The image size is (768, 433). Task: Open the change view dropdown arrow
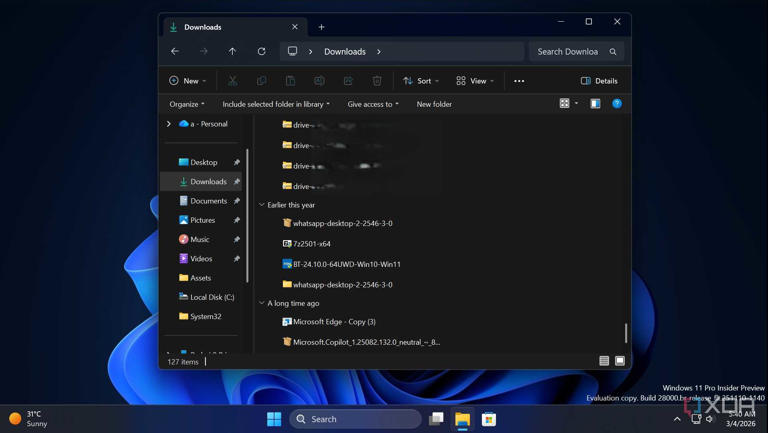[576, 103]
